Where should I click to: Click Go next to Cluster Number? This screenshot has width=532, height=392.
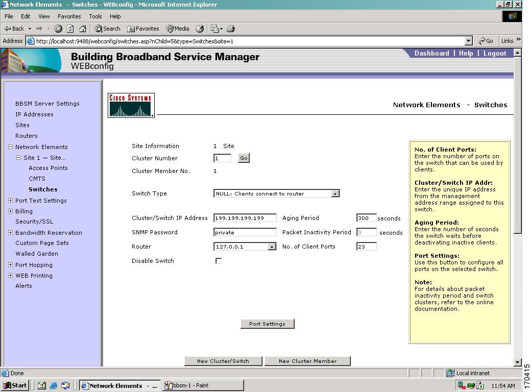244,158
